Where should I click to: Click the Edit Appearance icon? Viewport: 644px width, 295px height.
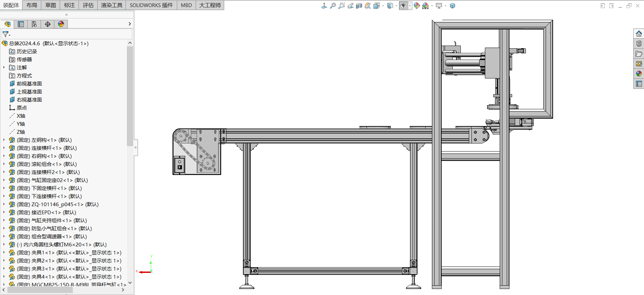[417, 6]
